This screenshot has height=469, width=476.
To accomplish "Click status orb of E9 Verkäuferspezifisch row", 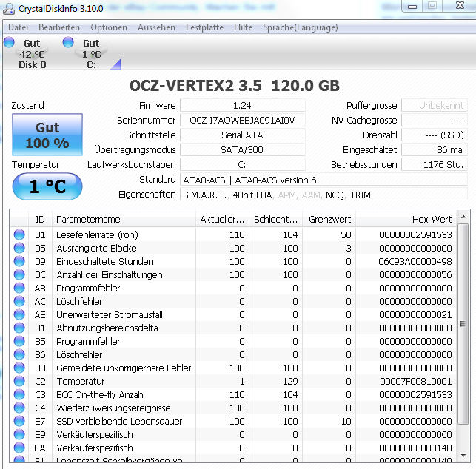I will click(19, 434).
